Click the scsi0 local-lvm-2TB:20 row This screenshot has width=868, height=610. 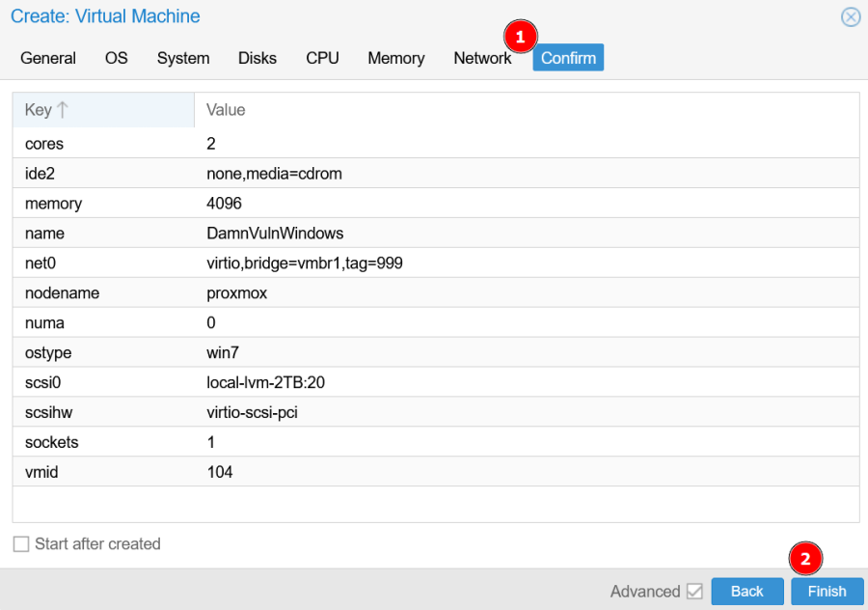(434, 382)
